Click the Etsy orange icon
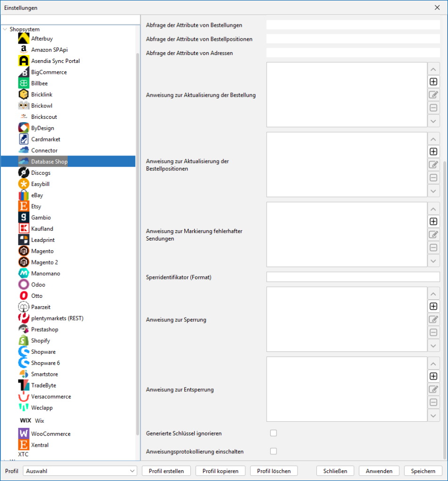Screen dimensions: 448x481 pos(24,206)
